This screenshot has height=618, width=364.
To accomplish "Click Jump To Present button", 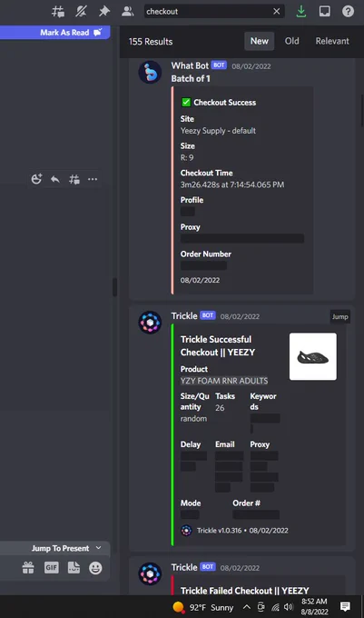I will click(x=60, y=548).
